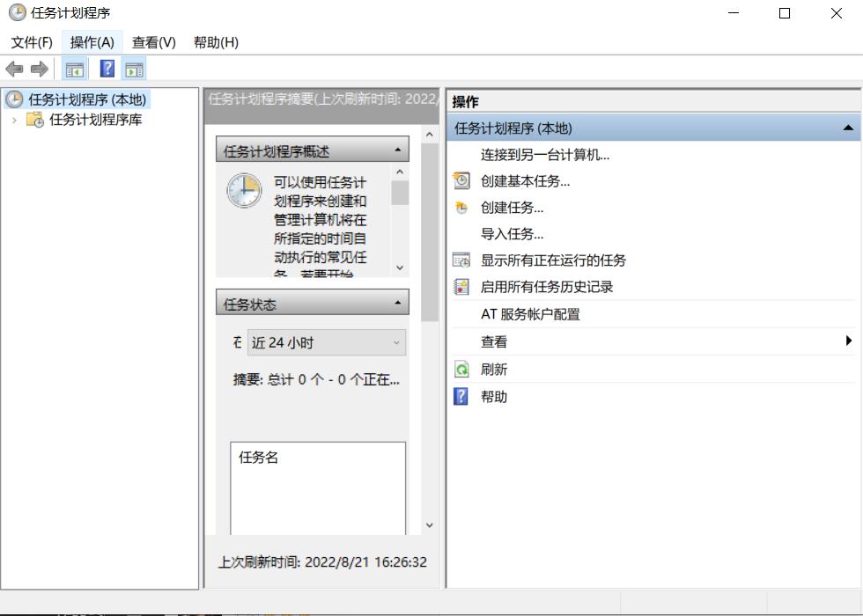Screen dimensions: 863x616
Task: Click the summary pane scrollbar down arrow
Action: (430, 525)
